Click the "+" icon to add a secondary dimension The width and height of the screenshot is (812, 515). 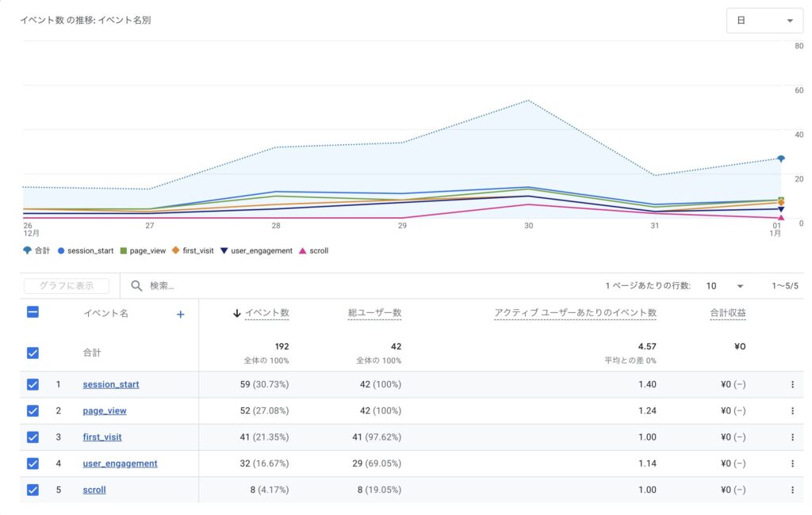180,314
